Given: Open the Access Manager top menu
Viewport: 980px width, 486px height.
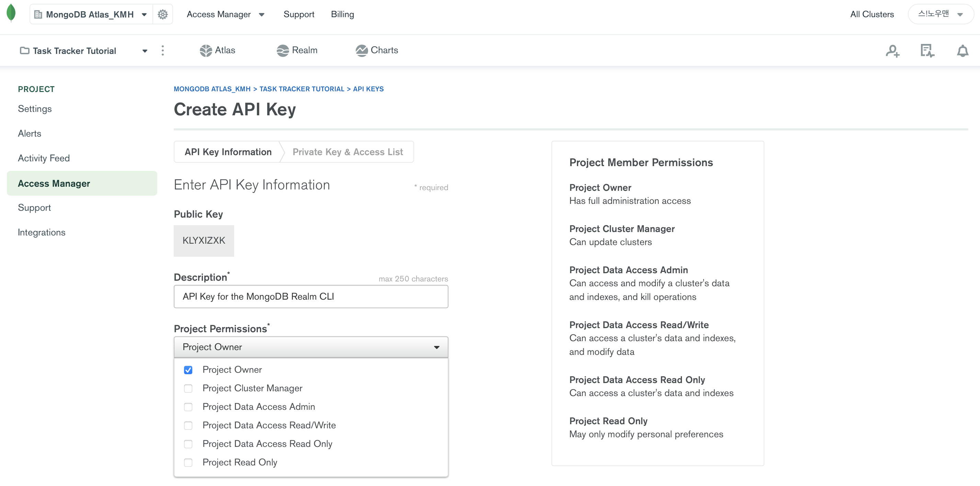Looking at the screenshot, I should [x=225, y=14].
